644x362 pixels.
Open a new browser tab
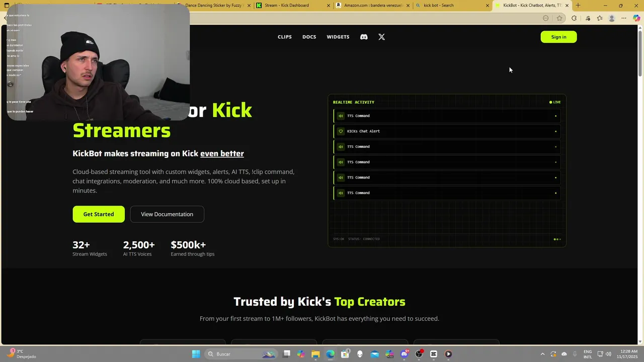(x=578, y=6)
